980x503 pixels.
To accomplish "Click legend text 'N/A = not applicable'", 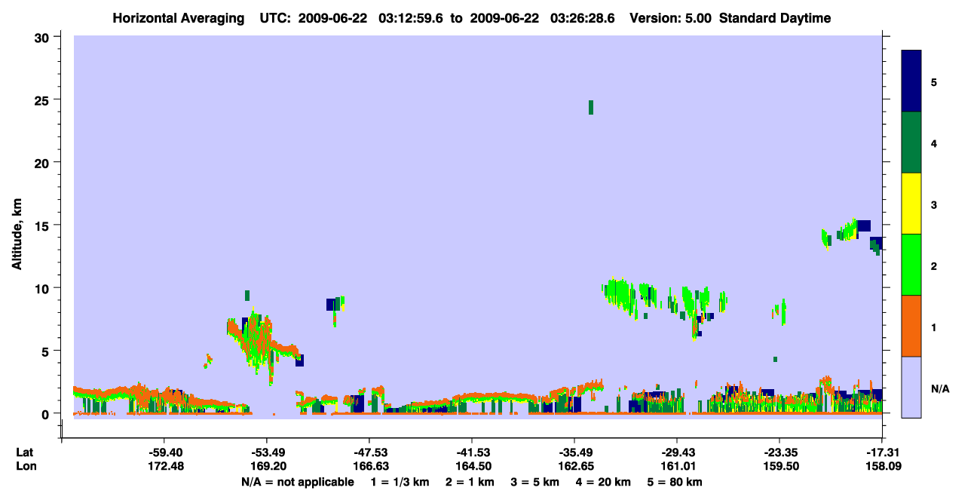I will tap(297, 482).
